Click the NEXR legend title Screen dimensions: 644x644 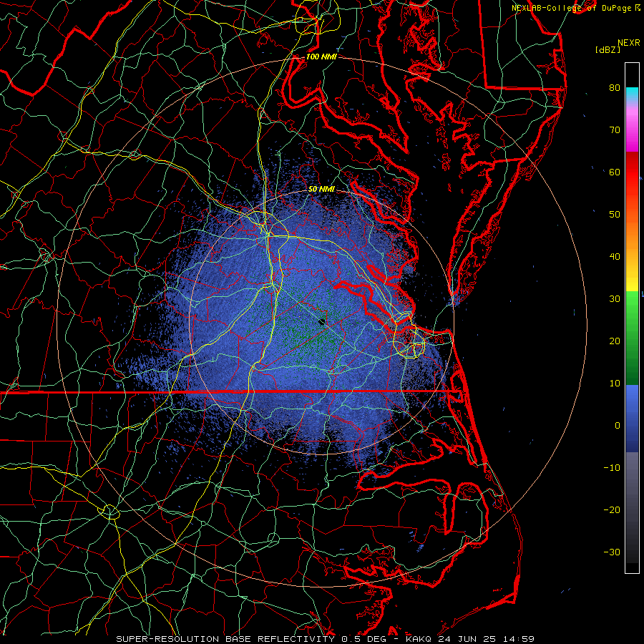pyautogui.click(x=629, y=43)
